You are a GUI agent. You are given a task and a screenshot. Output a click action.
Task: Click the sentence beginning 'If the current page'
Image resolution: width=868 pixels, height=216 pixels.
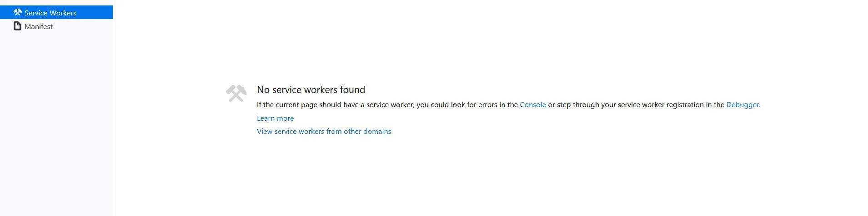(509, 104)
